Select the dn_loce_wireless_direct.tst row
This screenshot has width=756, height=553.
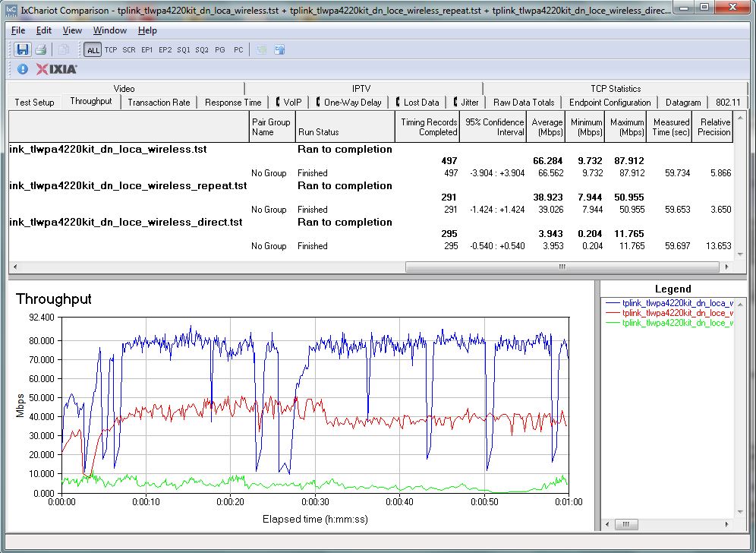pos(370,222)
